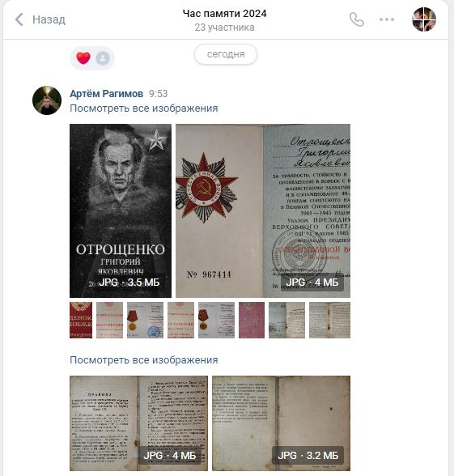This screenshot has height=476, width=454.
Task: Open the red order book cover thumbnail
Action: pyautogui.click(x=81, y=320)
